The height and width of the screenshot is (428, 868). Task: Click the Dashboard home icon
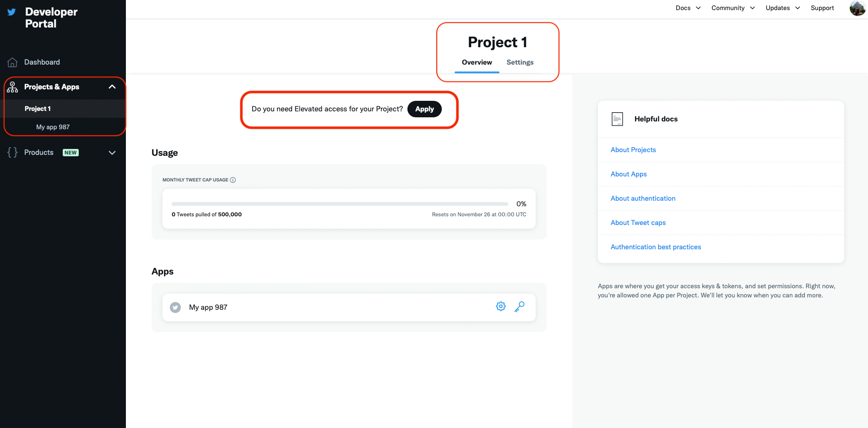click(12, 62)
